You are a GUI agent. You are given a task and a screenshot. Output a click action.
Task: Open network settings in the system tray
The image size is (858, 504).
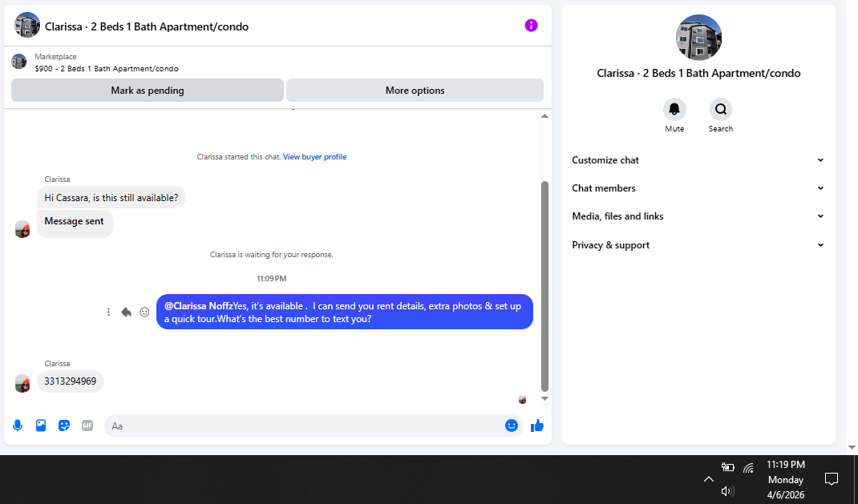point(749,468)
